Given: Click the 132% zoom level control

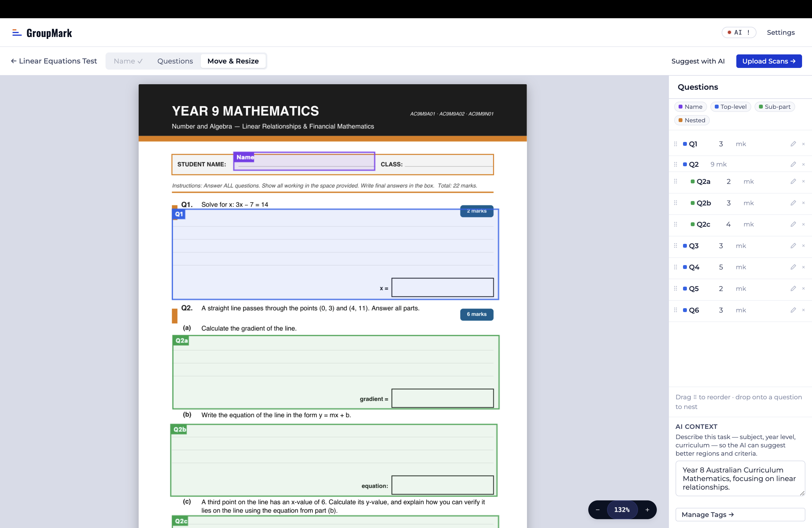Looking at the screenshot, I should point(622,509).
